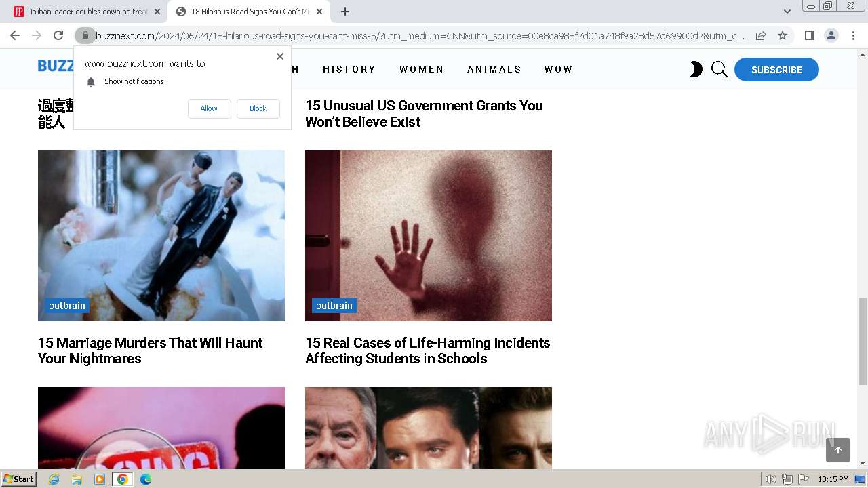Viewport: 868px width, 488px height.
Task: Click the page vertical scrollbar thumb
Action: click(x=863, y=341)
